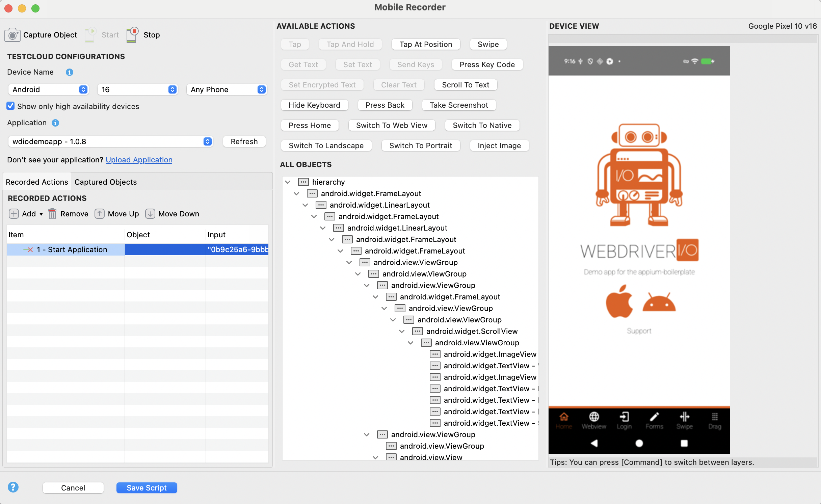Click the Capture Object camera icon

click(x=13, y=35)
